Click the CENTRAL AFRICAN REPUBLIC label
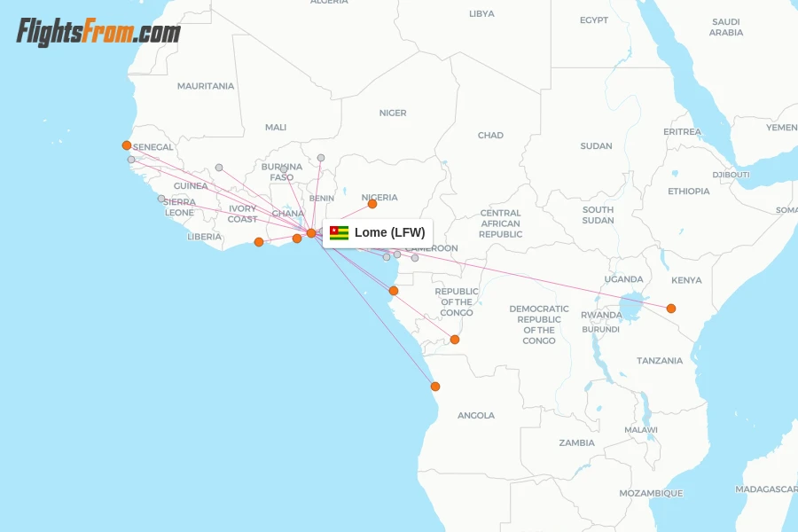This screenshot has width=798, height=532. pyautogui.click(x=501, y=223)
